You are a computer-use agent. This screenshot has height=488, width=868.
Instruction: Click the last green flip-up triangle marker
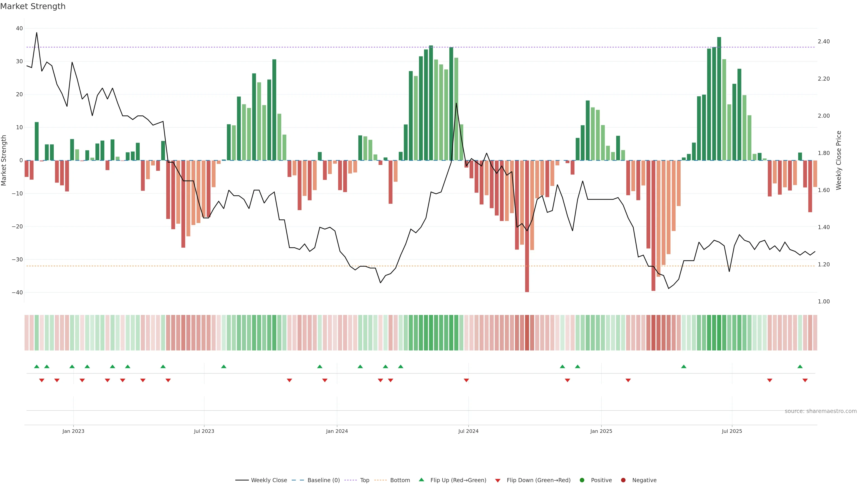(x=800, y=366)
